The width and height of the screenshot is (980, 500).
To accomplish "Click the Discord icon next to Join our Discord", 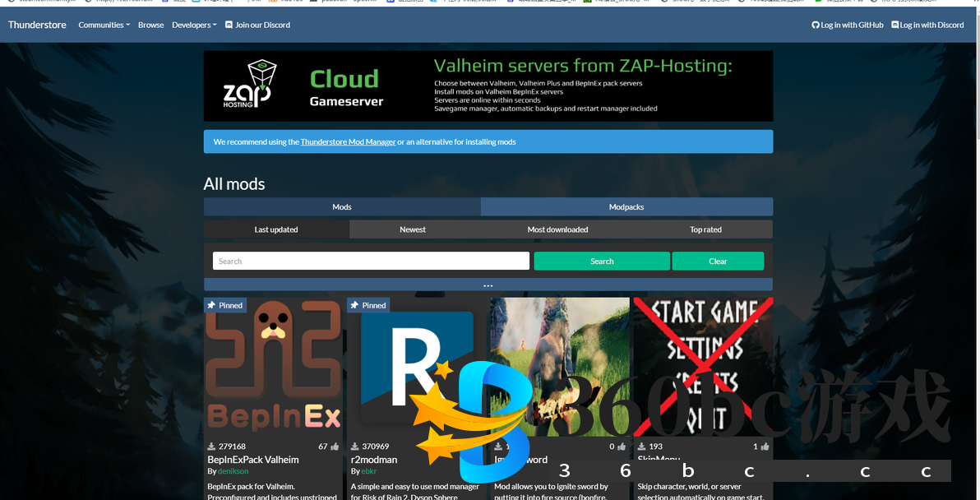I will point(229,25).
